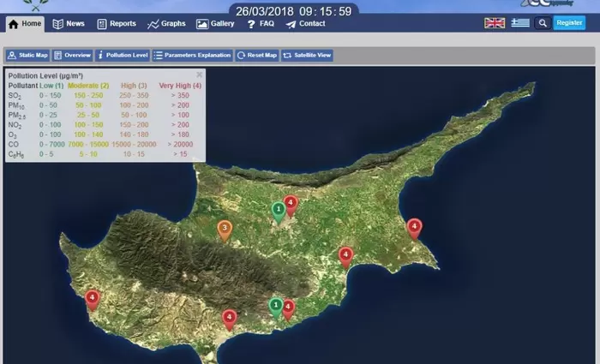Click the Reset Map button
This screenshot has height=364, width=600.
click(x=257, y=55)
